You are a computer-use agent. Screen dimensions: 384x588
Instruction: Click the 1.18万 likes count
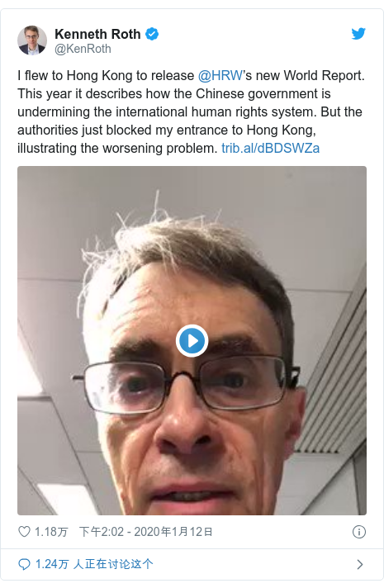click(51, 532)
